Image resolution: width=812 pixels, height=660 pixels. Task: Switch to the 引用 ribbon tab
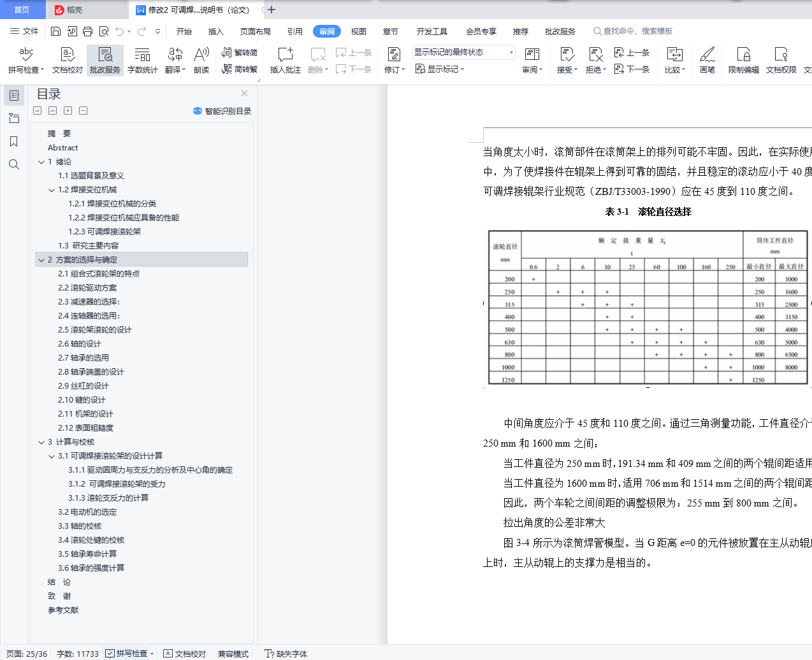[x=295, y=31]
